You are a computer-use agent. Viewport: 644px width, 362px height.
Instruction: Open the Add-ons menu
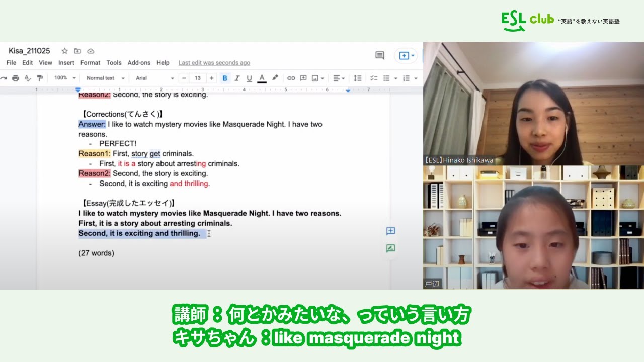139,63
